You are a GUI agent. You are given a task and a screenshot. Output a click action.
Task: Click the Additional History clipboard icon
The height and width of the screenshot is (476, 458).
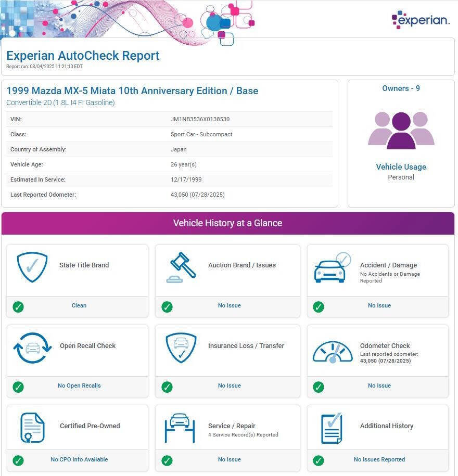pos(332,428)
